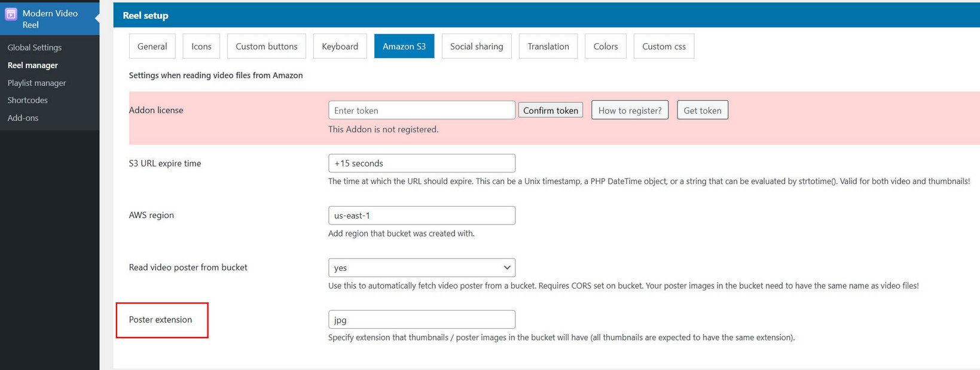Image resolution: width=980 pixels, height=370 pixels.
Task: Focus the S3 URL expire time field
Action: point(422,163)
